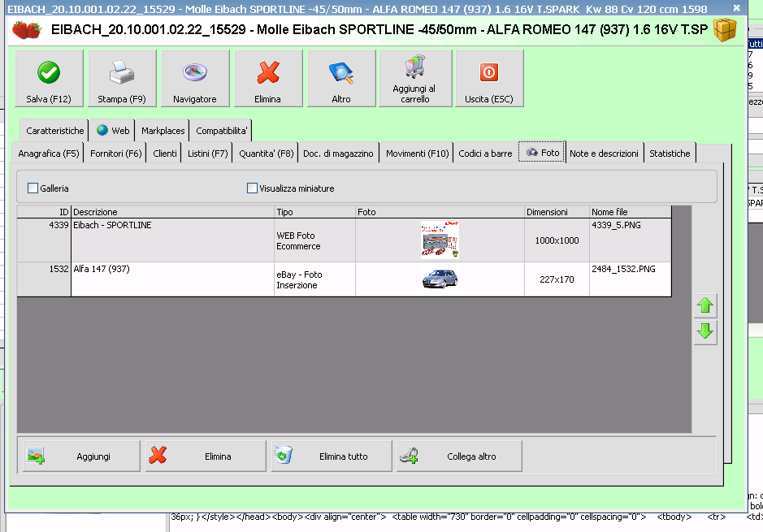Click bottom Elimina photo button
This screenshot has height=532, width=763.
pos(206,456)
